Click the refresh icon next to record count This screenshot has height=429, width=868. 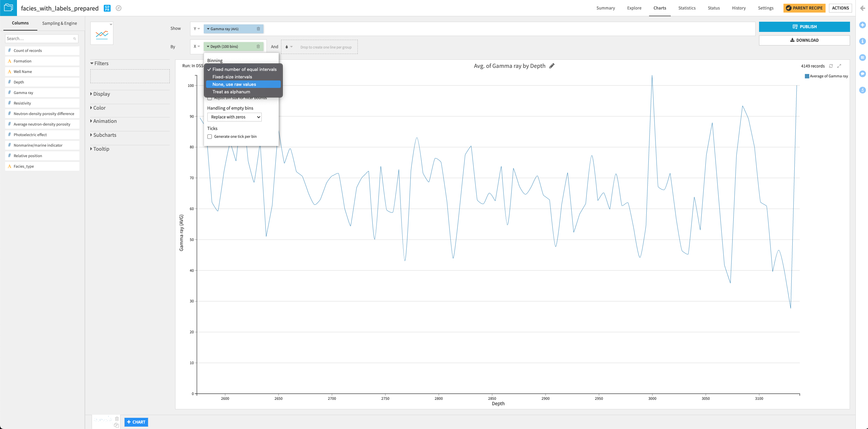click(x=831, y=66)
